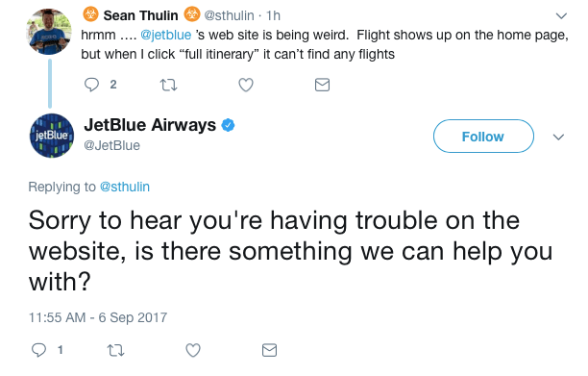Retweet the JetBlue Airways reply
588x376 pixels.
point(115,350)
